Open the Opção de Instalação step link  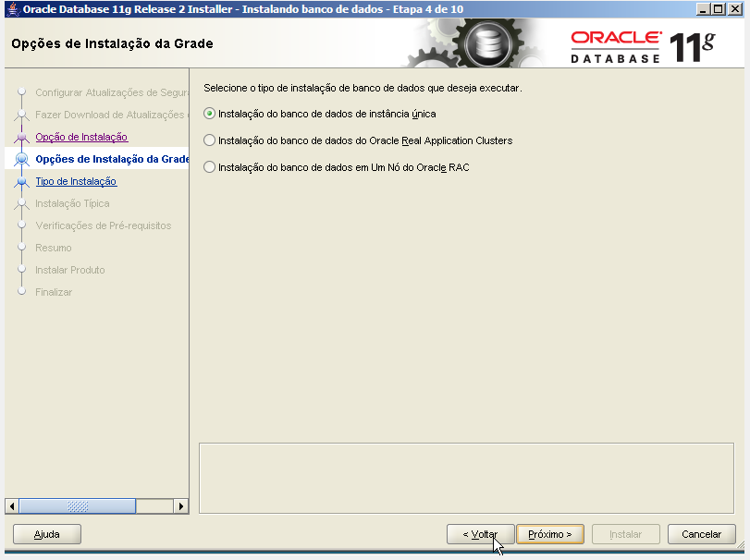81,137
